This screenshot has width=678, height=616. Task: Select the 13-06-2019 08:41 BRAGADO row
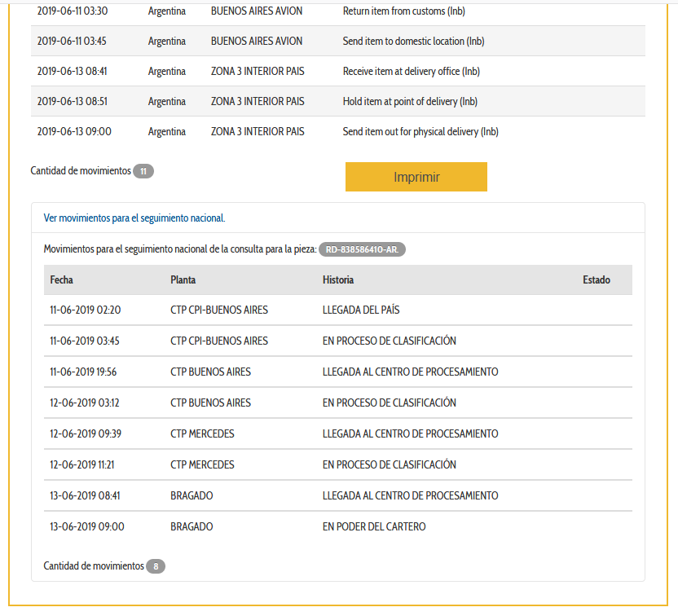tap(337, 495)
